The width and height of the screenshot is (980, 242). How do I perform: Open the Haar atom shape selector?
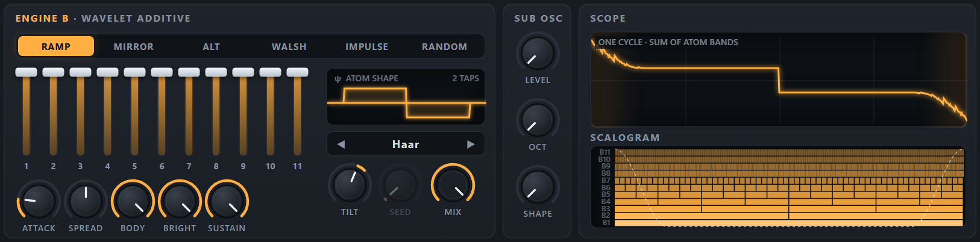[406, 144]
